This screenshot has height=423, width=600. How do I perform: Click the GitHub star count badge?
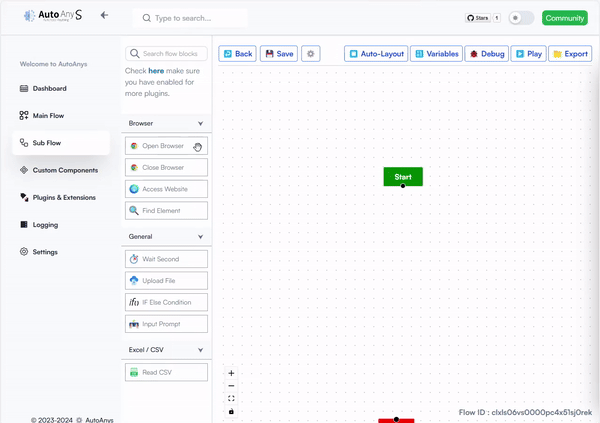(497, 18)
